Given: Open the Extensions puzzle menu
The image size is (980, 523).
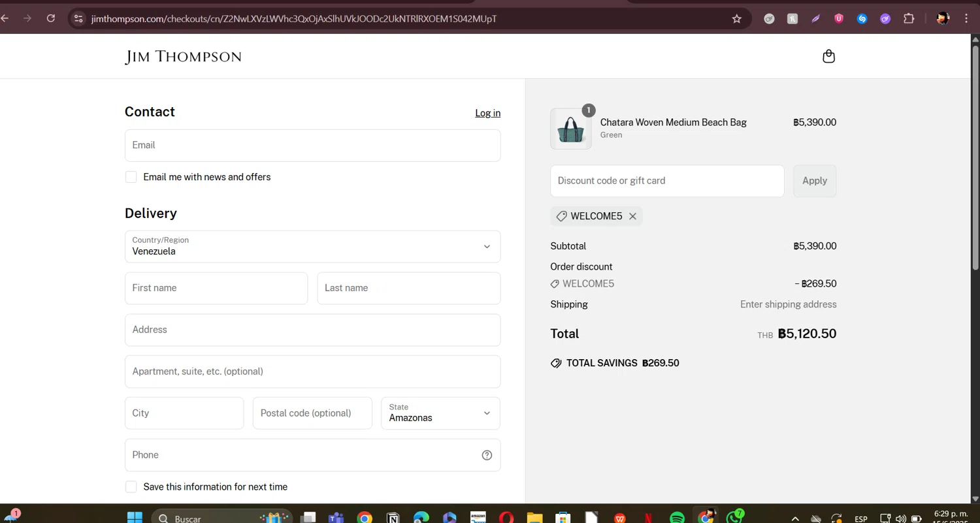Looking at the screenshot, I should (x=909, y=19).
